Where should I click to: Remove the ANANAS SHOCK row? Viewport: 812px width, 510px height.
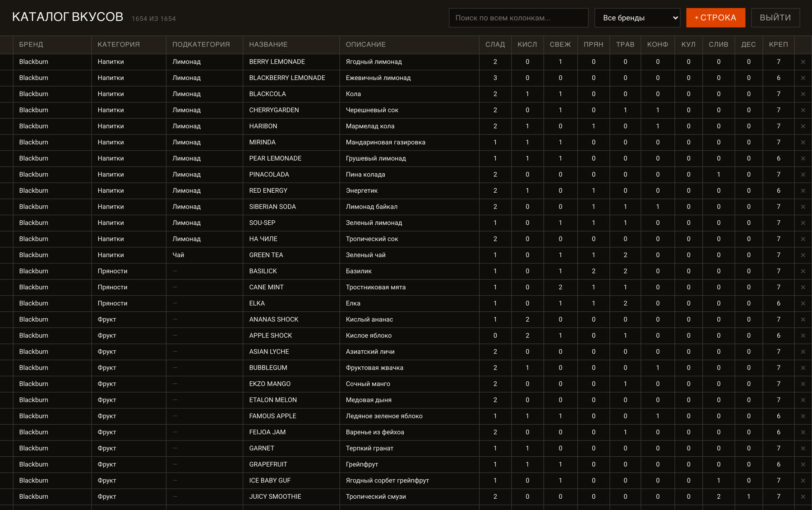(x=803, y=320)
